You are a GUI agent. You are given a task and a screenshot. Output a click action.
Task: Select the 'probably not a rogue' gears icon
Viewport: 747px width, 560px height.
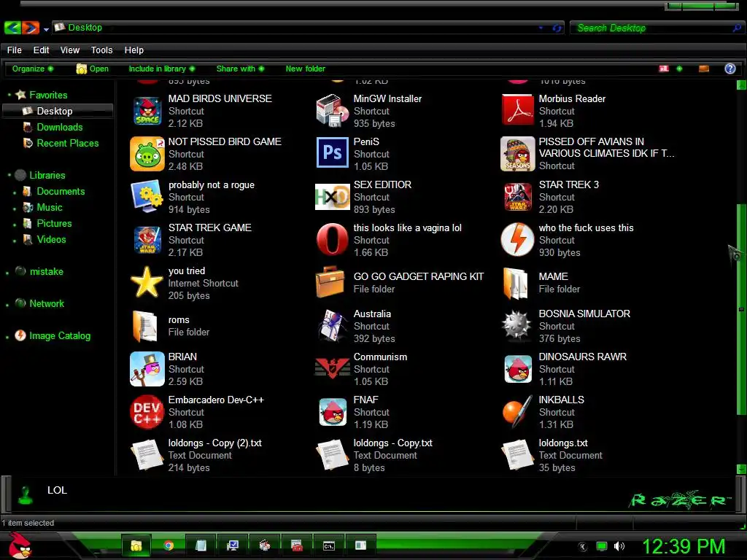(147, 196)
